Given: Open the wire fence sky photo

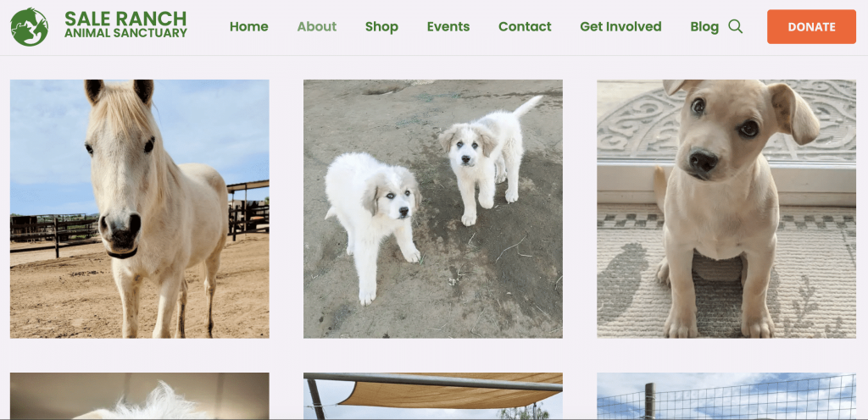Looking at the screenshot, I should point(726,395).
